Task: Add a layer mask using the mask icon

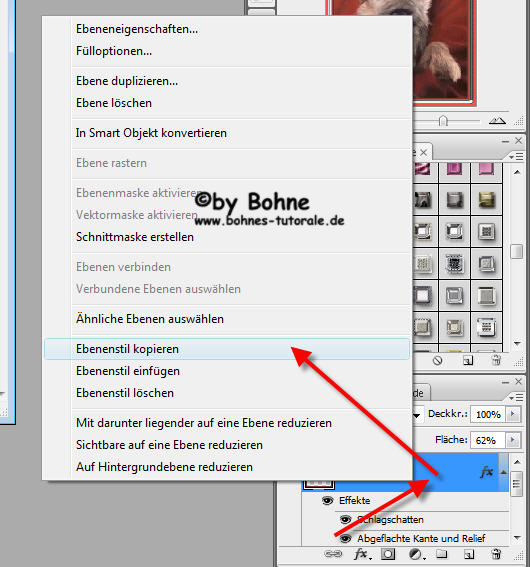Action: click(x=388, y=554)
